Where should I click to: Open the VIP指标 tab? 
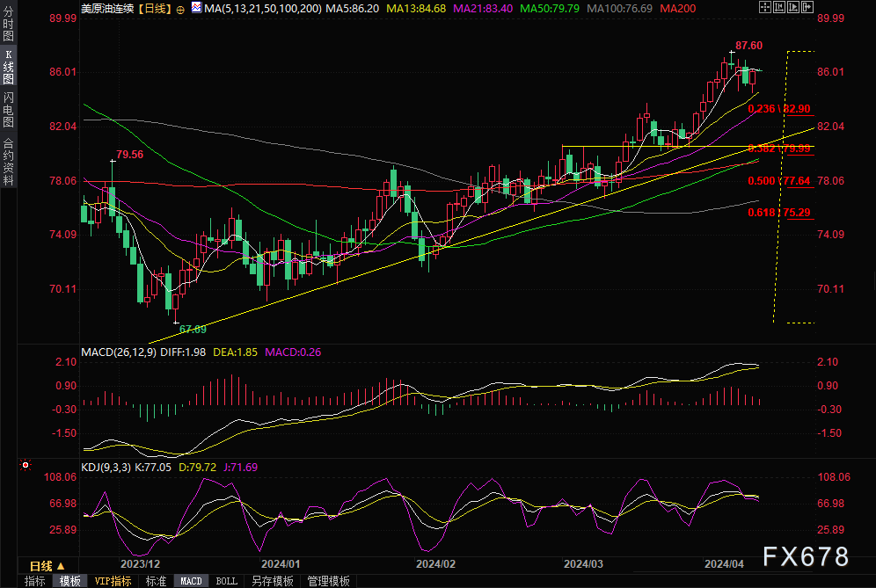tap(113, 581)
